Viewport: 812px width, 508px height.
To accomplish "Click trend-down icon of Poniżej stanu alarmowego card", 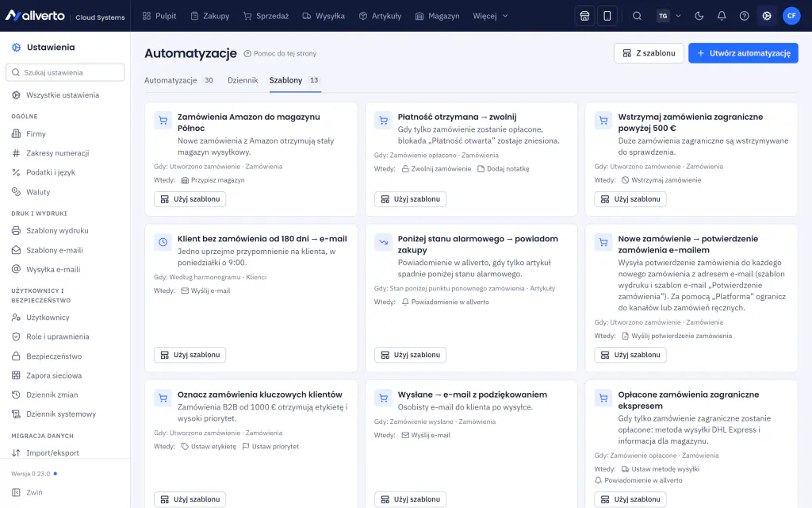I will click(x=383, y=242).
